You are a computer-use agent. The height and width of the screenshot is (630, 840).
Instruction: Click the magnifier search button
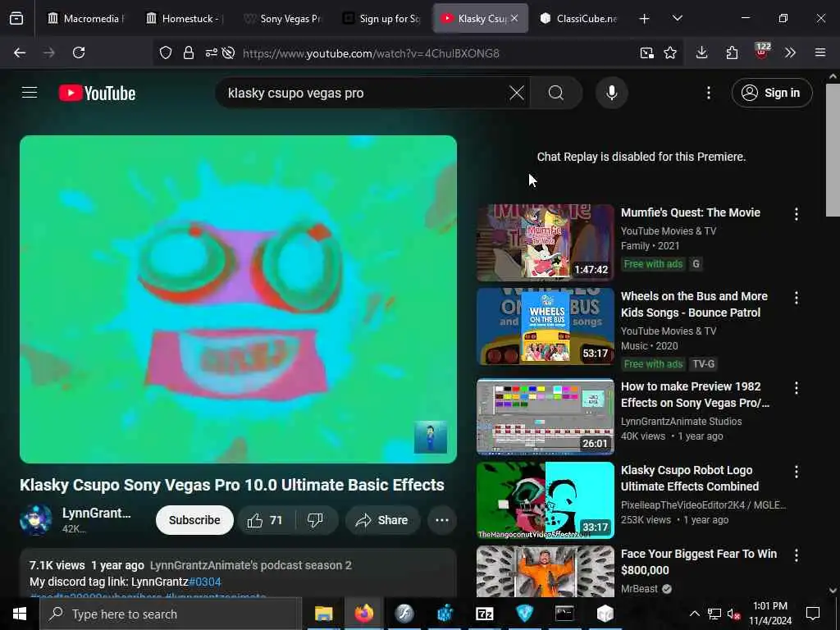point(556,93)
